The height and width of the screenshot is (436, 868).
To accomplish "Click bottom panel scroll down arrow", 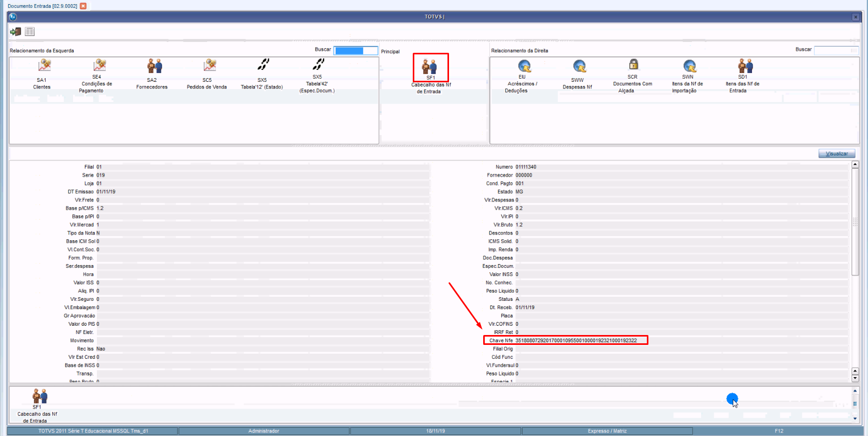I will pos(855,418).
